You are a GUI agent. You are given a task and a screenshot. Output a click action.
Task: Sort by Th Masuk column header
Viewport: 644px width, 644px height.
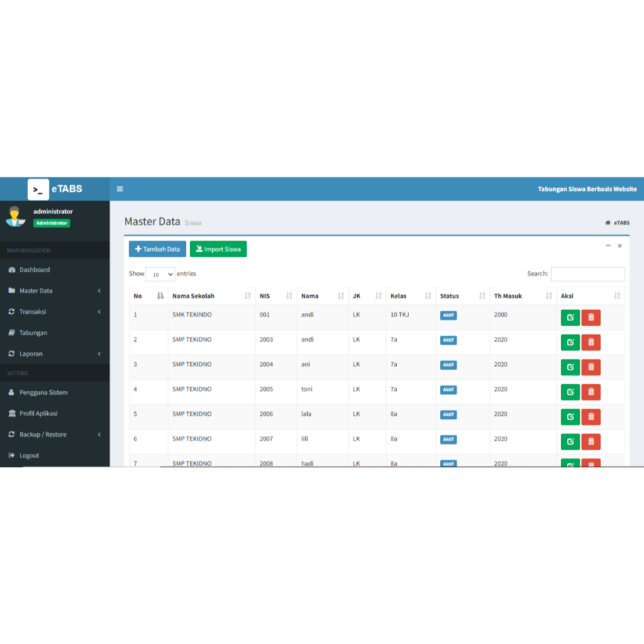(523, 296)
